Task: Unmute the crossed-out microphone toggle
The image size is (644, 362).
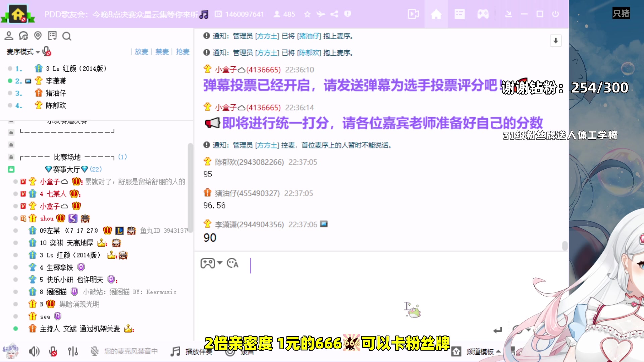Action: tap(53, 351)
